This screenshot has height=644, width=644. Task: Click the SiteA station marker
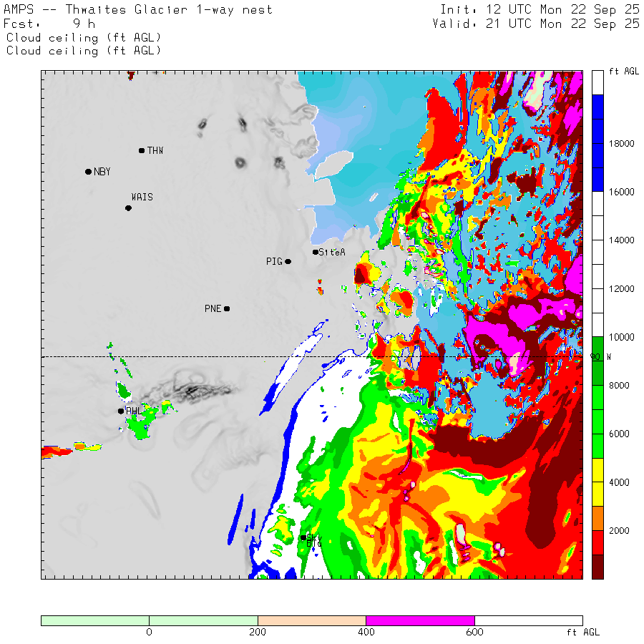316,252
